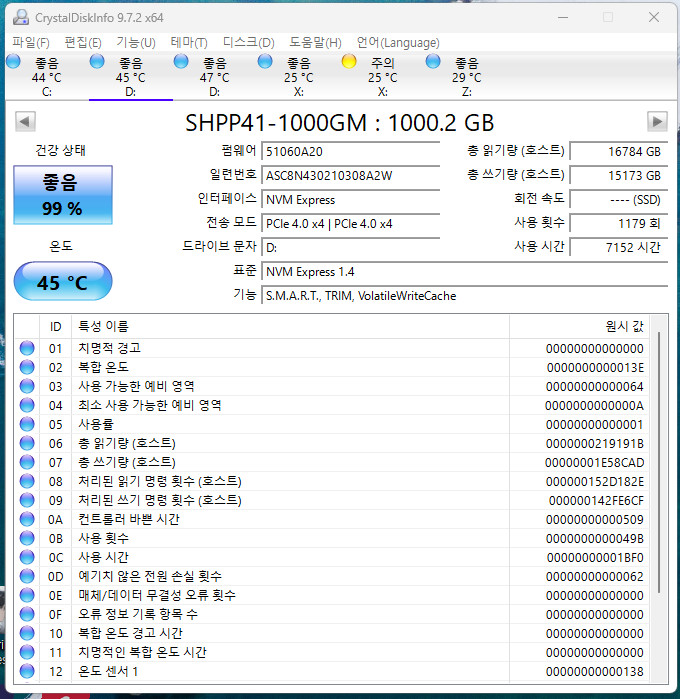680x699 pixels.
Task: Select row 03 사용 가능한 예비 영역
Action: [x=332, y=387]
